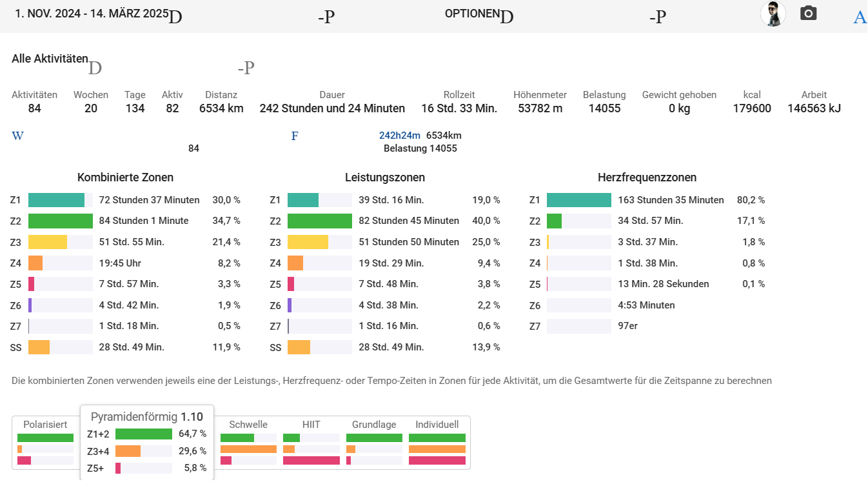This screenshot has width=868, height=484.
Task: Click the Pyramidenförmig 1.10 card title
Action: [146, 417]
